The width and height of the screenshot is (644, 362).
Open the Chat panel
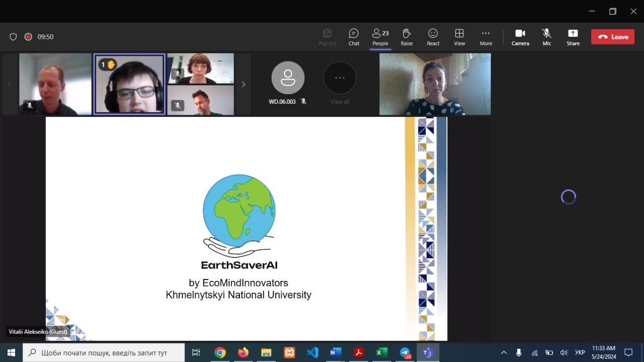pyautogui.click(x=354, y=37)
